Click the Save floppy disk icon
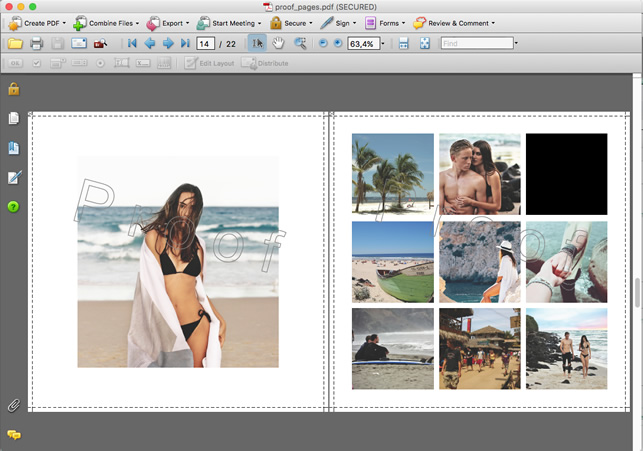Viewport: 643px width, 451px height. point(57,43)
